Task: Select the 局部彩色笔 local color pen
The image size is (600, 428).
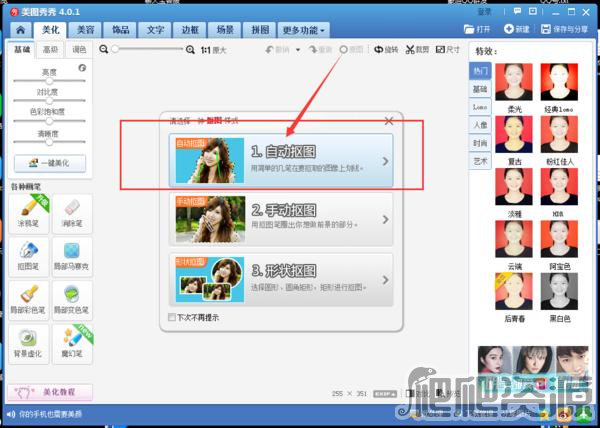Action: point(29,301)
